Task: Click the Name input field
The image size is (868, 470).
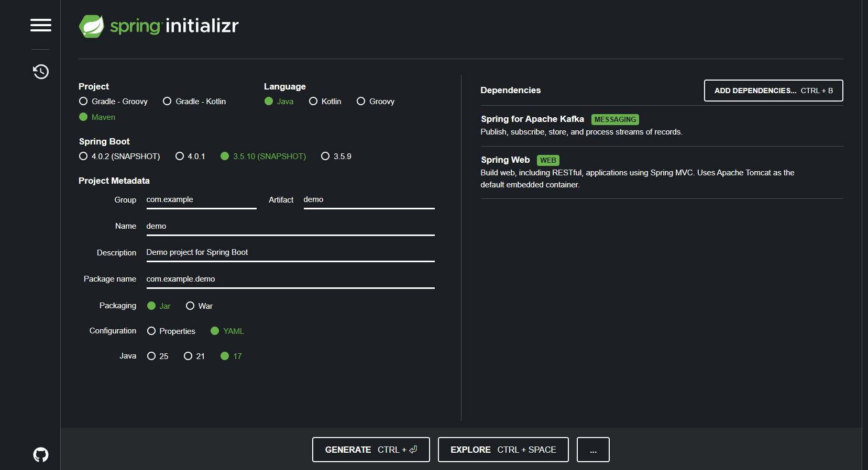Action: click(290, 227)
